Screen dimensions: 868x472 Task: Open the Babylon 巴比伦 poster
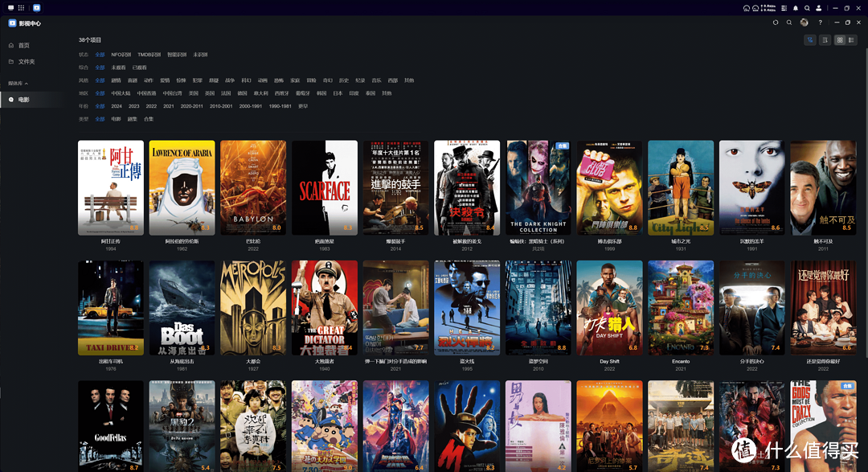(253, 188)
